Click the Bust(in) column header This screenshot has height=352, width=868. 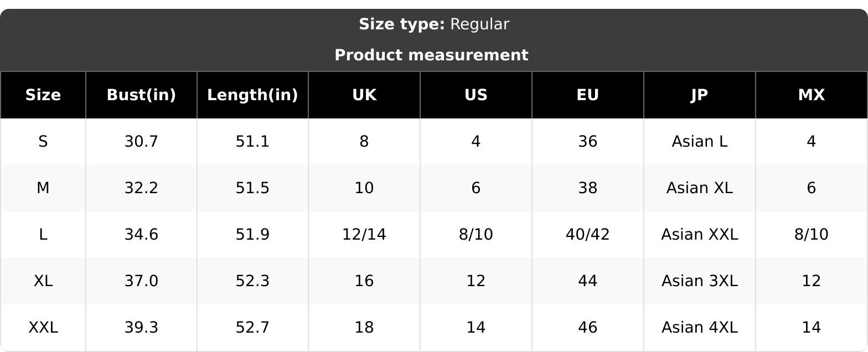tap(141, 95)
